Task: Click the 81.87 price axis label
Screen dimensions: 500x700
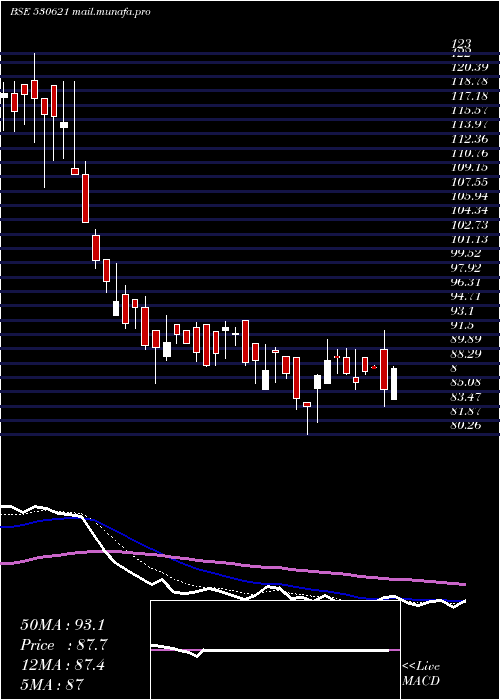Action: (x=467, y=411)
